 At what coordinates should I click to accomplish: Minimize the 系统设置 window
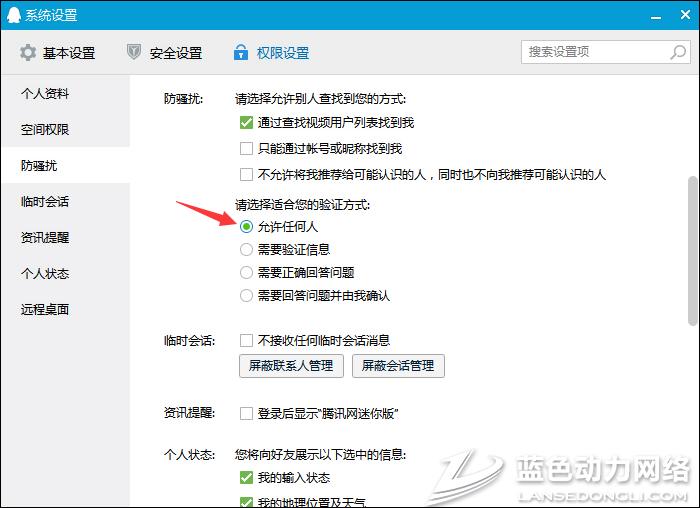click(x=655, y=15)
